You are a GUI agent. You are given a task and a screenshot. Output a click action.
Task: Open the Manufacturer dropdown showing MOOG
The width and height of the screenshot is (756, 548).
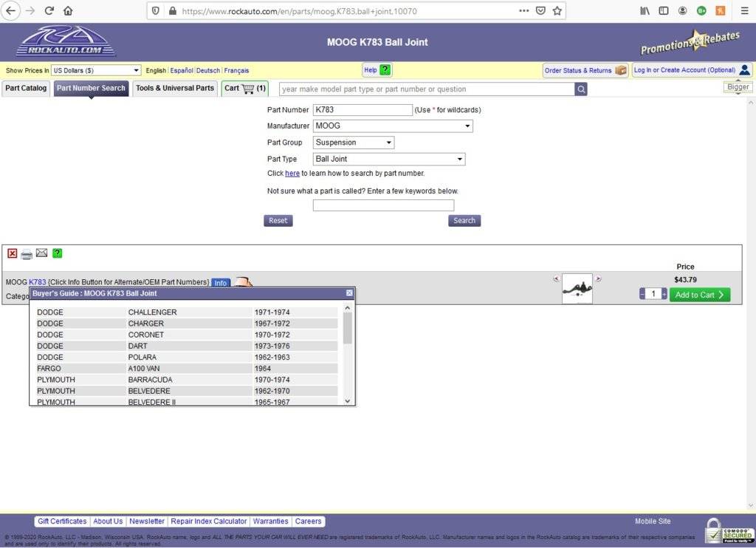coord(393,126)
